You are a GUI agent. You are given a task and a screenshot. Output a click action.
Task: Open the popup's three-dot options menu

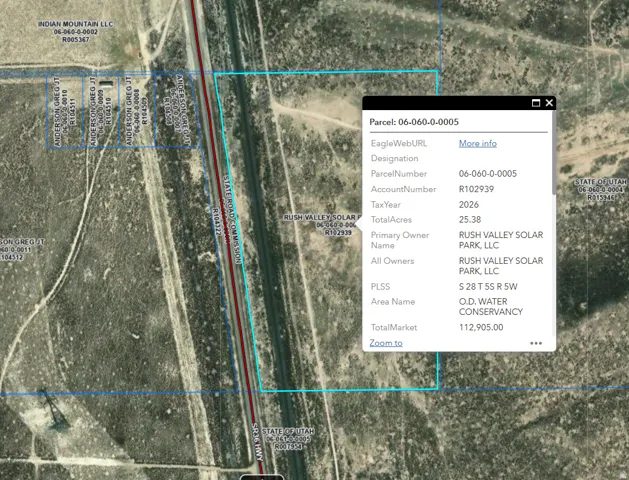click(x=536, y=343)
